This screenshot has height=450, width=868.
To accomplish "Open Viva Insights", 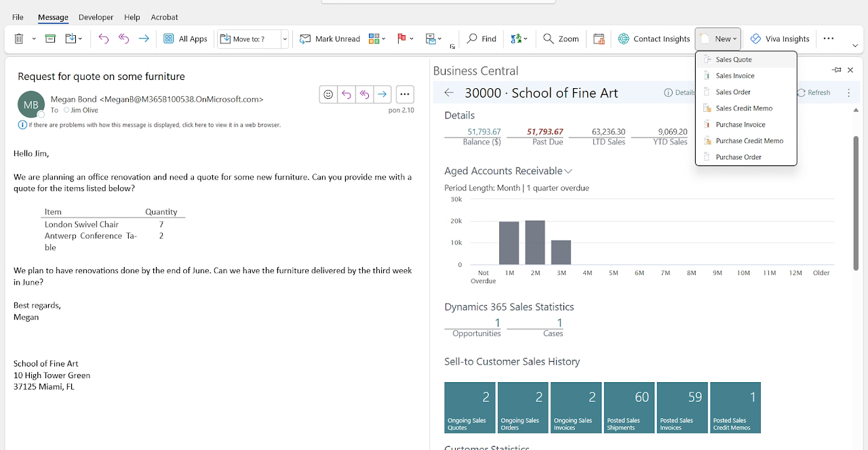I will (x=779, y=39).
